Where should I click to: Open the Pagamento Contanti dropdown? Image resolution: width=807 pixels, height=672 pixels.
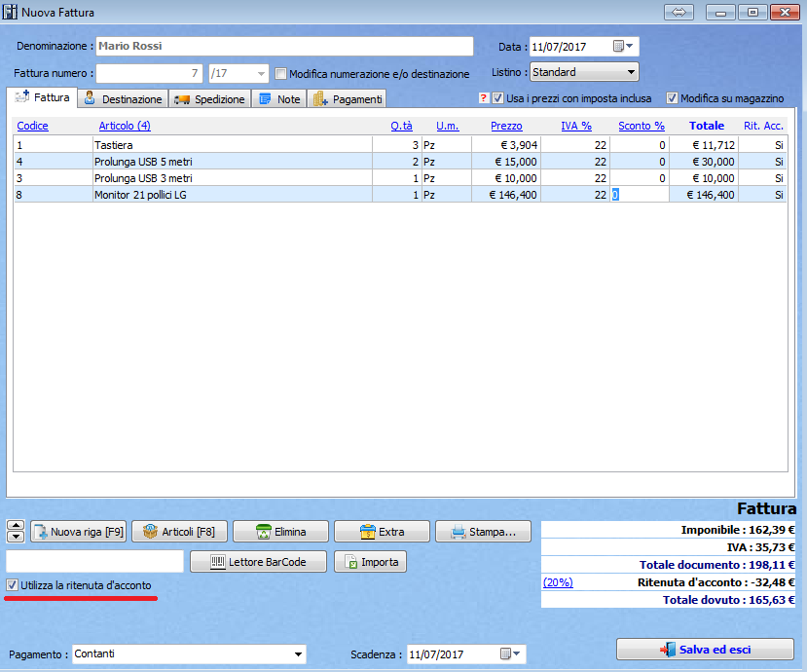298,653
